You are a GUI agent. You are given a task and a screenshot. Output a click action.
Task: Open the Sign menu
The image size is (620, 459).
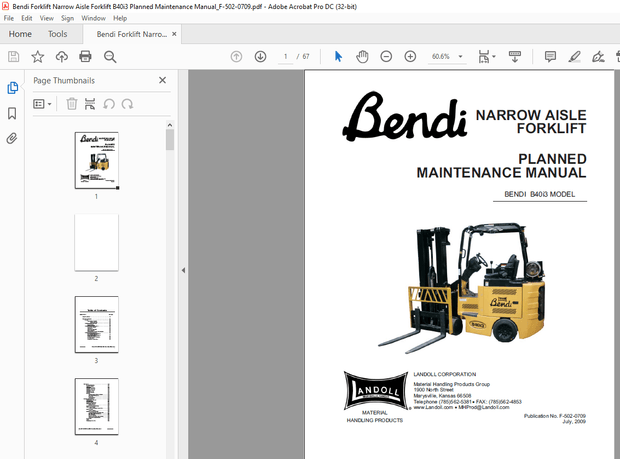coord(67,18)
